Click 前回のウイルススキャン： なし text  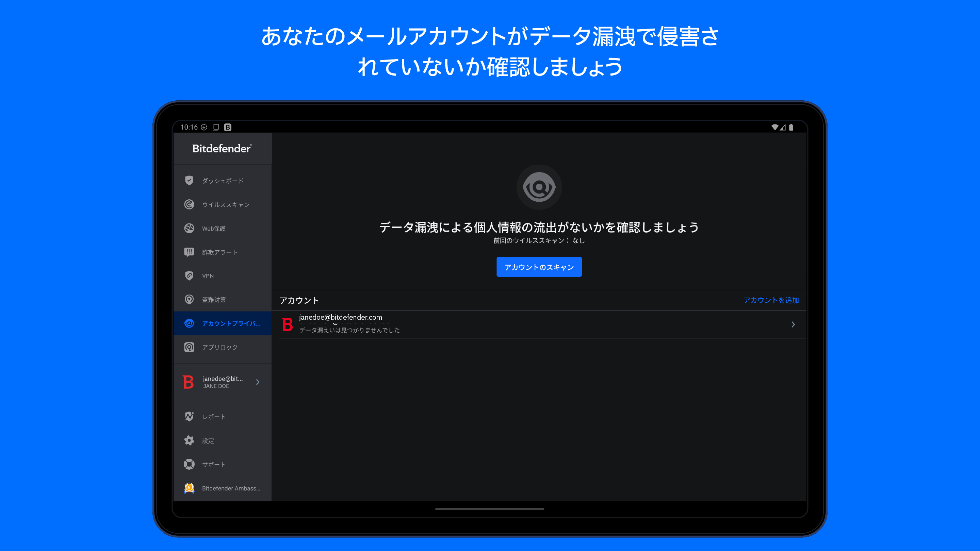(x=539, y=240)
